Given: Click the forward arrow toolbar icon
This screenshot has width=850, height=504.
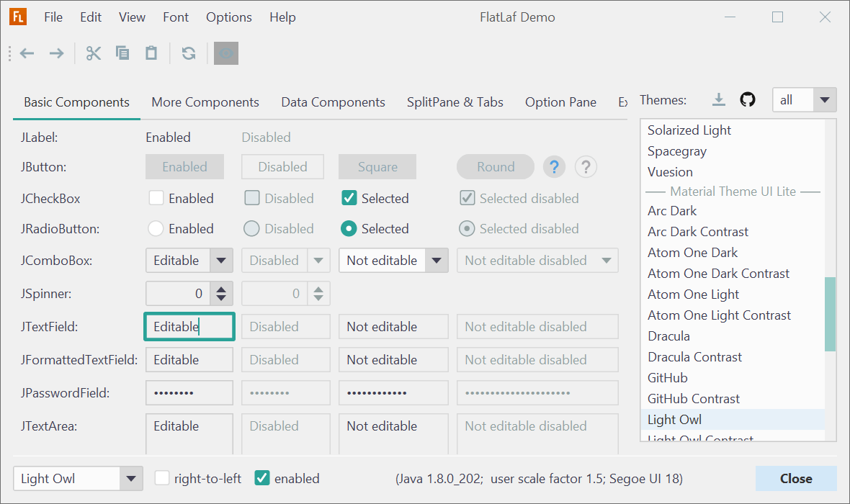Looking at the screenshot, I should pyautogui.click(x=56, y=53).
